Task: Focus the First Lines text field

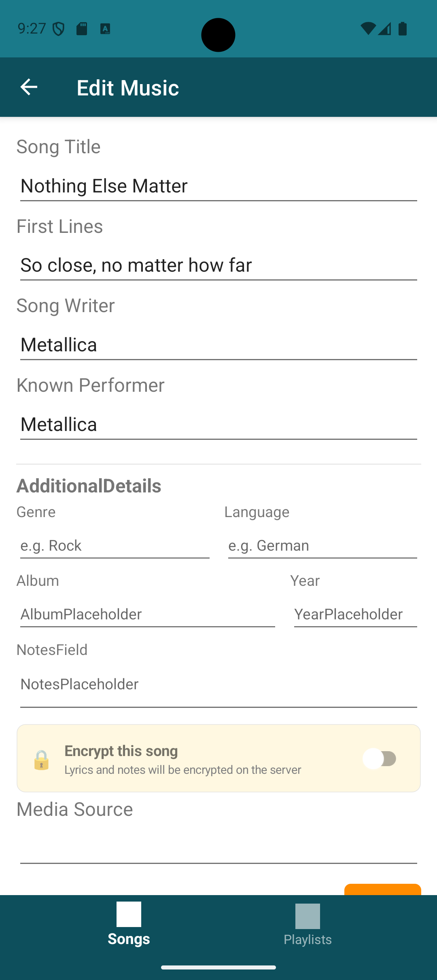Action: click(x=218, y=266)
